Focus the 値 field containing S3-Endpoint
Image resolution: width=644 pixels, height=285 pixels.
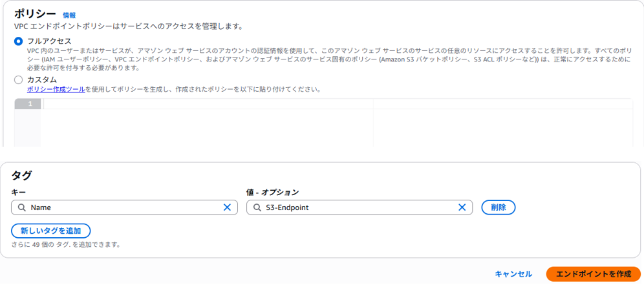[360, 208]
